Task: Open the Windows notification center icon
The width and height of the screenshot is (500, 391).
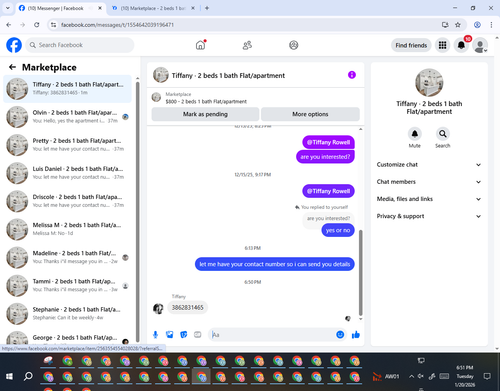Action: click(x=487, y=376)
